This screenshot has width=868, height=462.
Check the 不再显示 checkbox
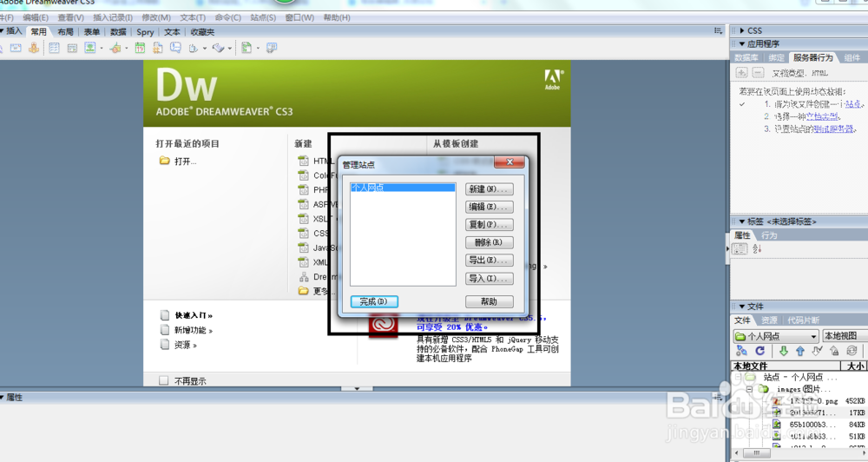(163, 380)
